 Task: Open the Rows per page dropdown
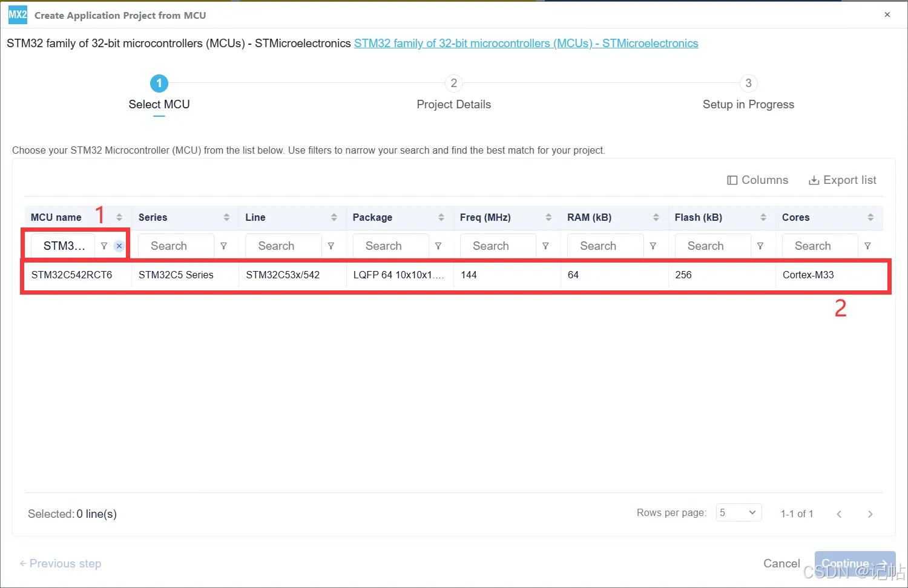[739, 513]
